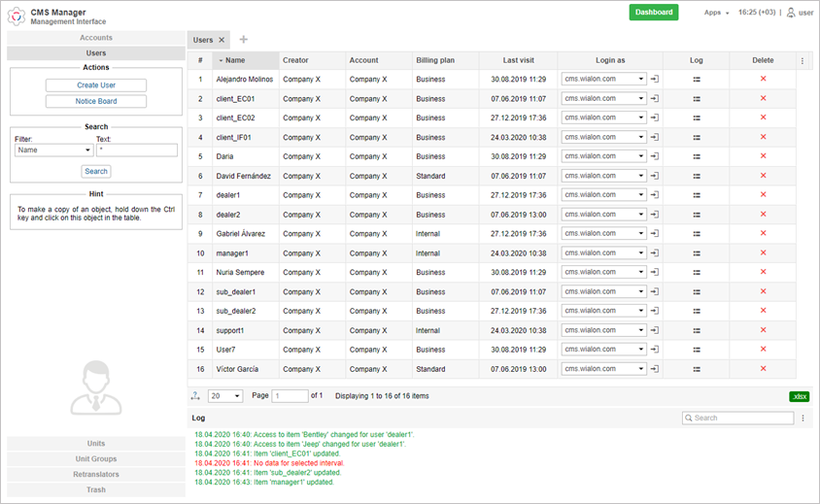Open Unit Groups section

pyautogui.click(x=96, y=458)
